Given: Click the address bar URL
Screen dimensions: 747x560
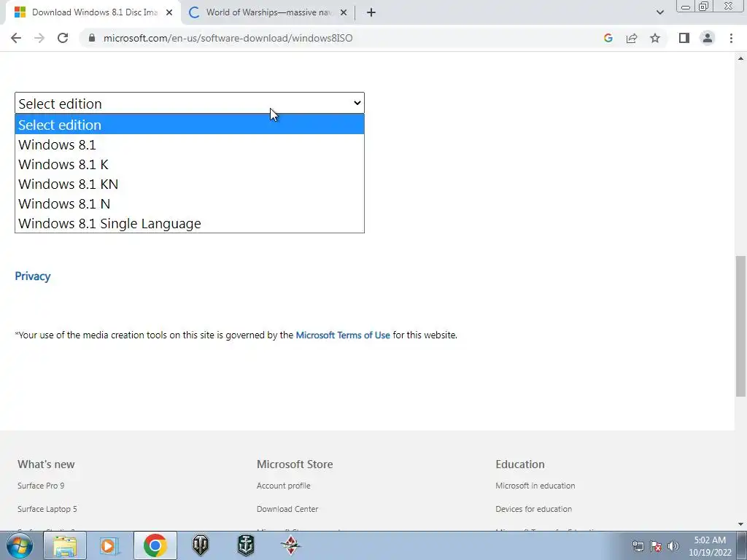Looking at the screenshot, I should pos(228,38).
